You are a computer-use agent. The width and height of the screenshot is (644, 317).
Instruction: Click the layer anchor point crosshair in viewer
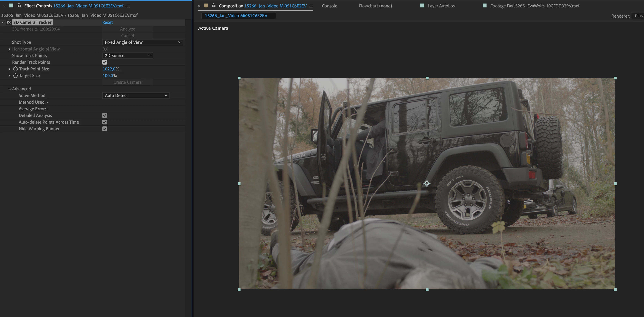click(x=427, y=183)
